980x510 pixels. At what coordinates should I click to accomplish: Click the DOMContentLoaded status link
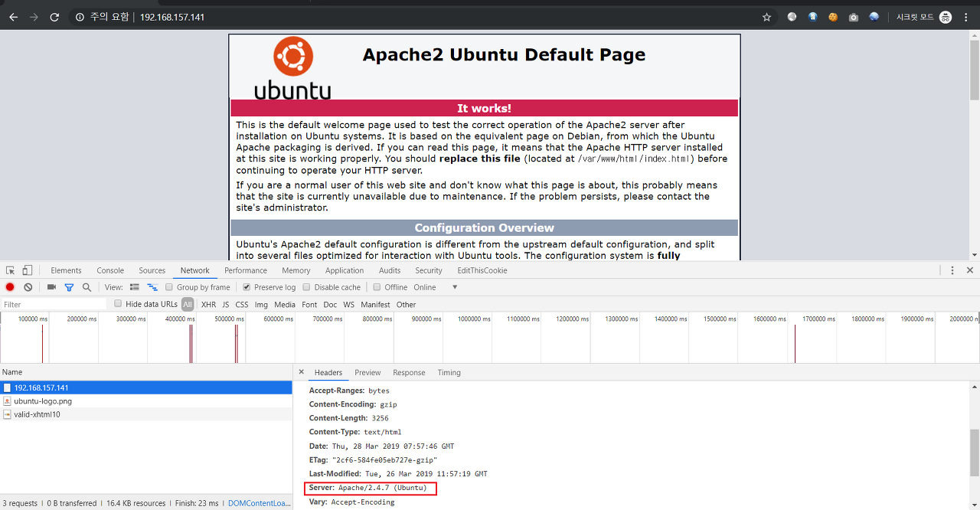(x=260, y=503)
